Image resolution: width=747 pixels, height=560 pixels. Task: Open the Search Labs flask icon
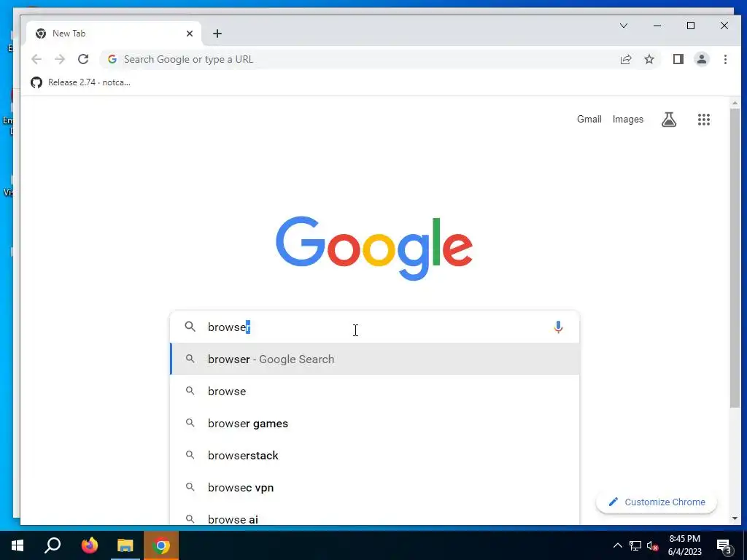coord(669,120)
